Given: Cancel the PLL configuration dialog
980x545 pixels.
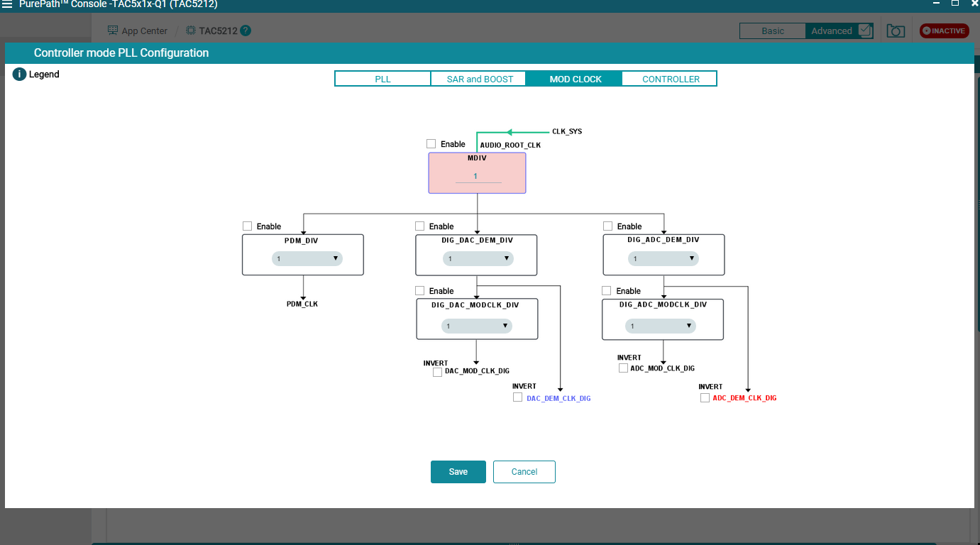Looking at the screenshot, I should [524, 472].
